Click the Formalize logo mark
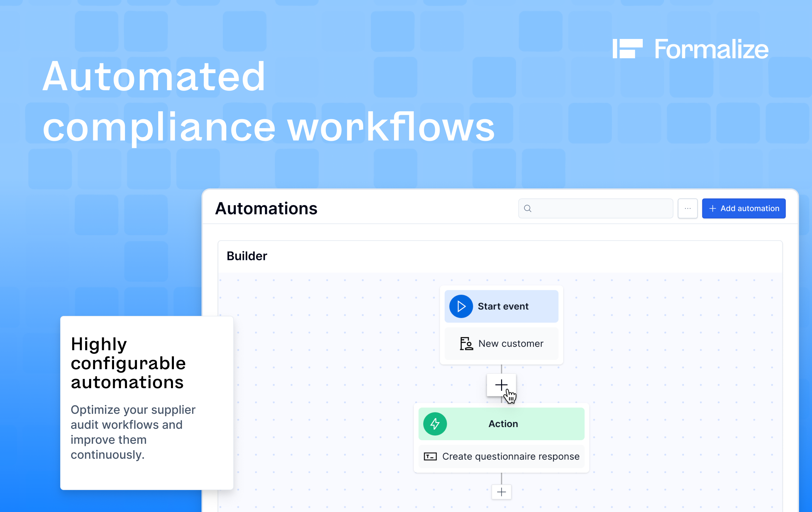Viewport: 812px width, 512px height. pyautogui.click(x=627, y=49)
